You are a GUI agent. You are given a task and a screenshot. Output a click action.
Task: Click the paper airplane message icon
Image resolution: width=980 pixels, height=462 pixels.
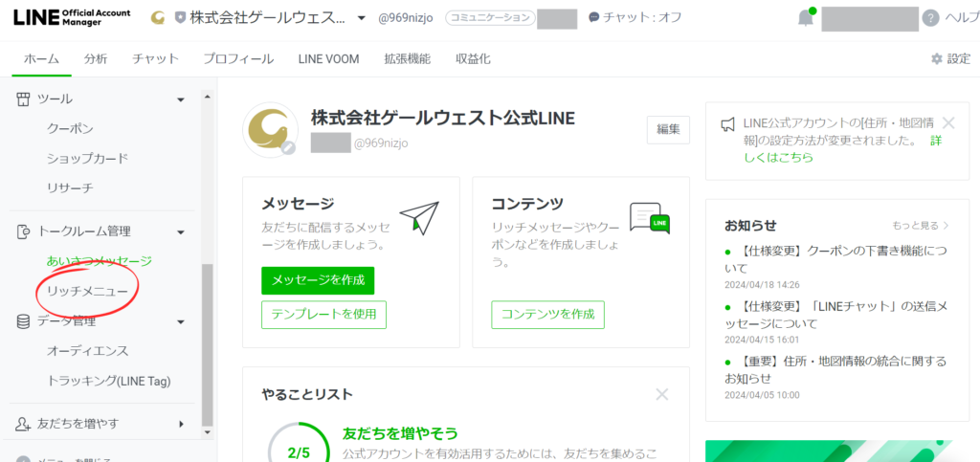coord(418,216)
